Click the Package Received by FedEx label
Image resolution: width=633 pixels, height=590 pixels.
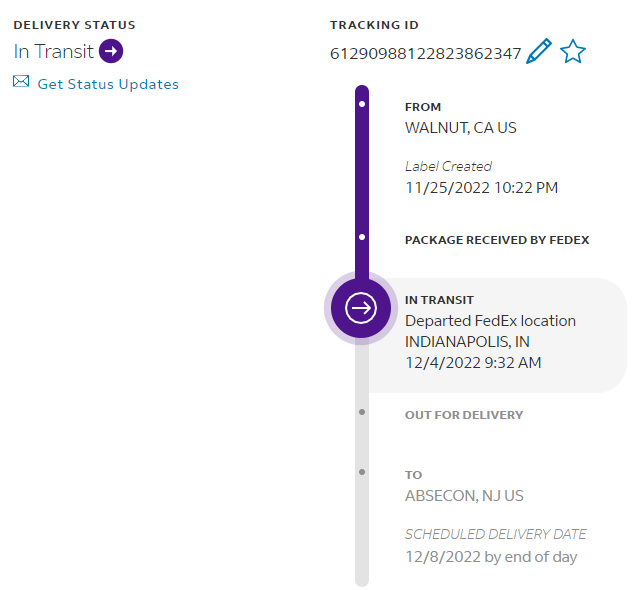pyautogui.click(x=496, y=240)
